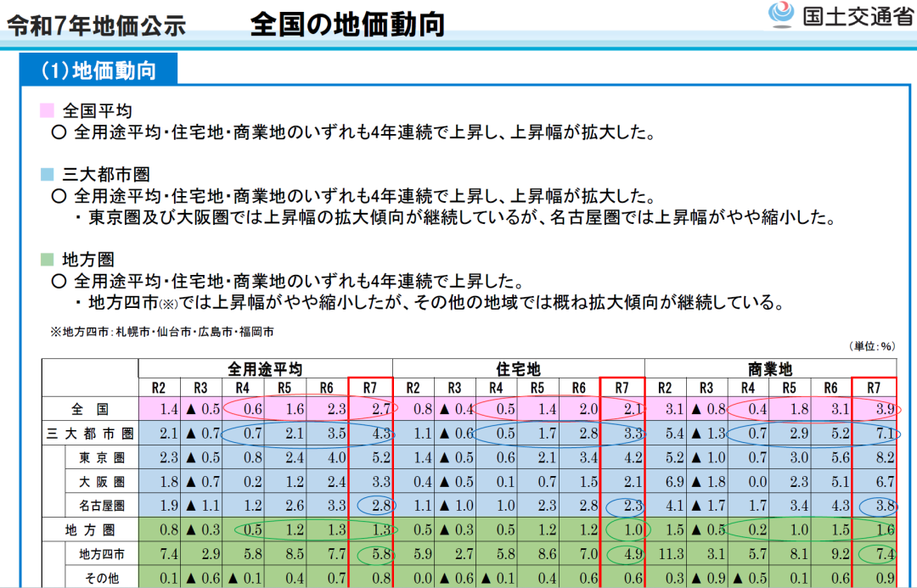Select the circle bullet under 地方圏 heading
This screenshot has height=588, width=917.
pyautogui.click(x=59, y=281)
